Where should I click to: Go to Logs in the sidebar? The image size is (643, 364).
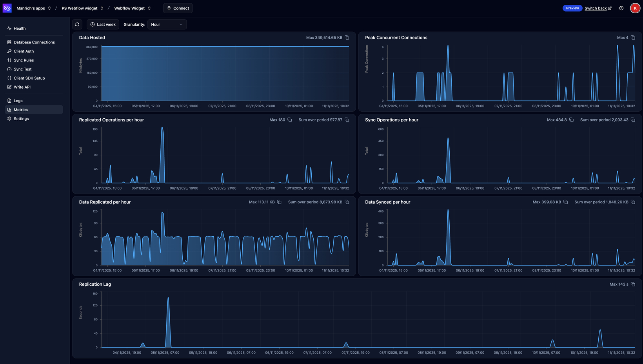[x=18, y=101]
